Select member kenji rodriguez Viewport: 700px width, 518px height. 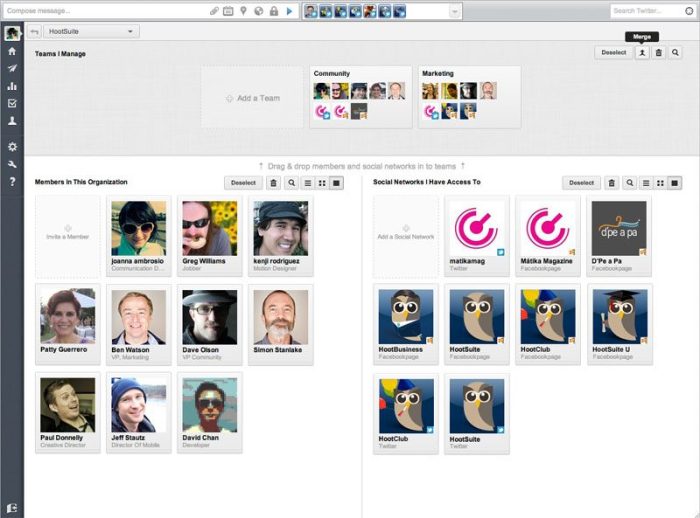(x=281, y=236)
